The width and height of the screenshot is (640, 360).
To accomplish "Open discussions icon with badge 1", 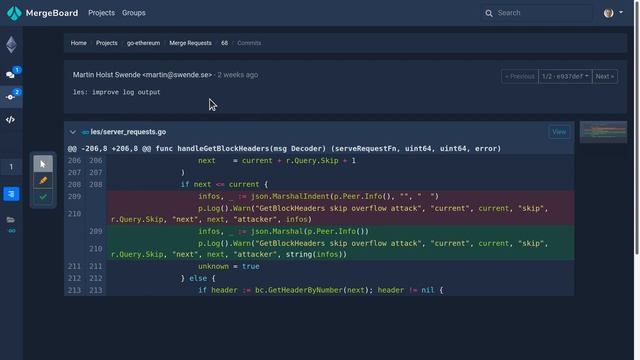I will coord(11,75).
